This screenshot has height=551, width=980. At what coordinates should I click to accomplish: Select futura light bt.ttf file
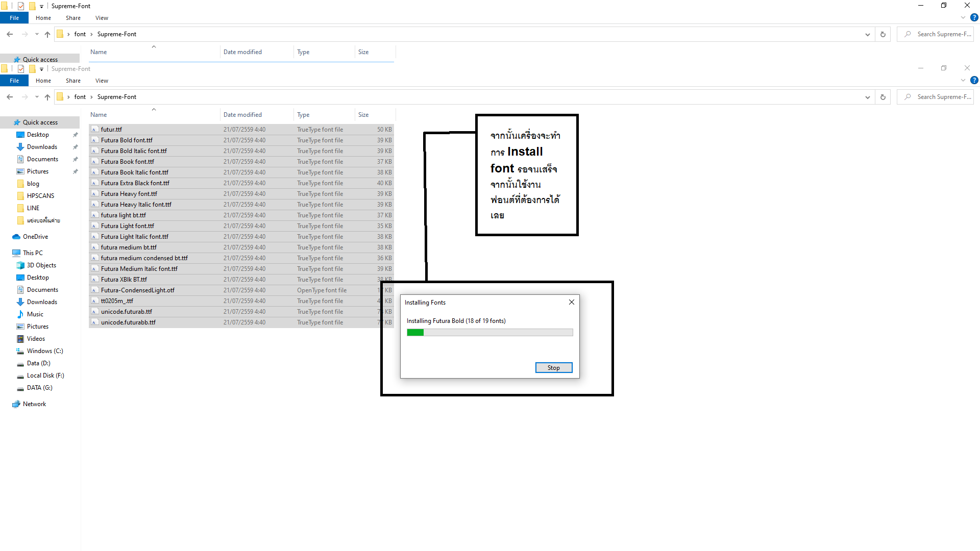[241, 215]
